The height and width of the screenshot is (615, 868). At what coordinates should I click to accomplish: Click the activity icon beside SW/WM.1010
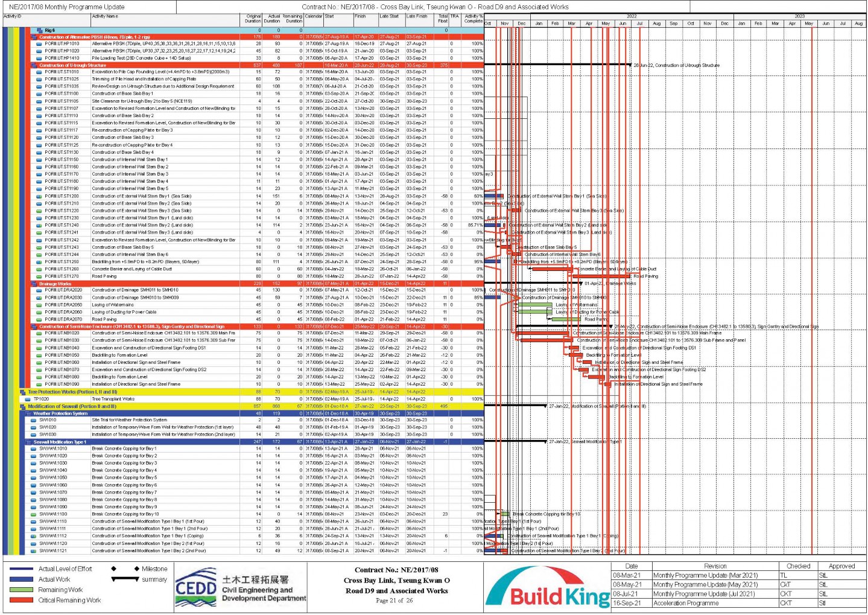pos(34,449)
